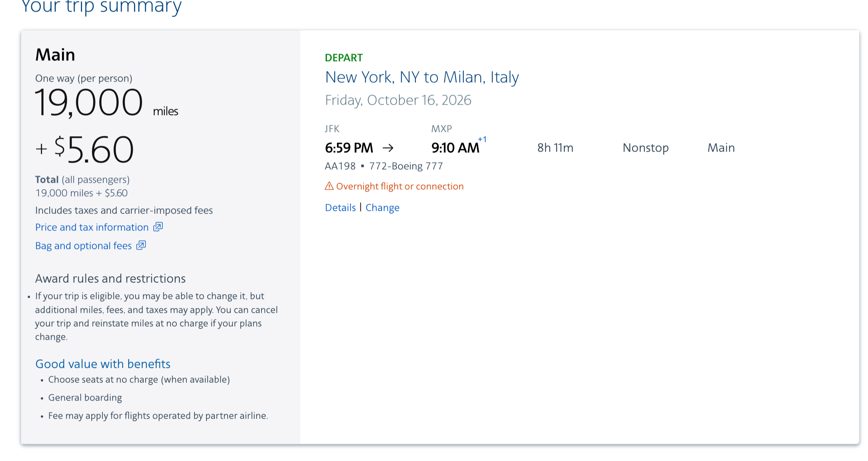Click the +1 next-day arrival indicator
Image resolution: width=868 pixels, height=461 pixels.
(x=482, y=139)
